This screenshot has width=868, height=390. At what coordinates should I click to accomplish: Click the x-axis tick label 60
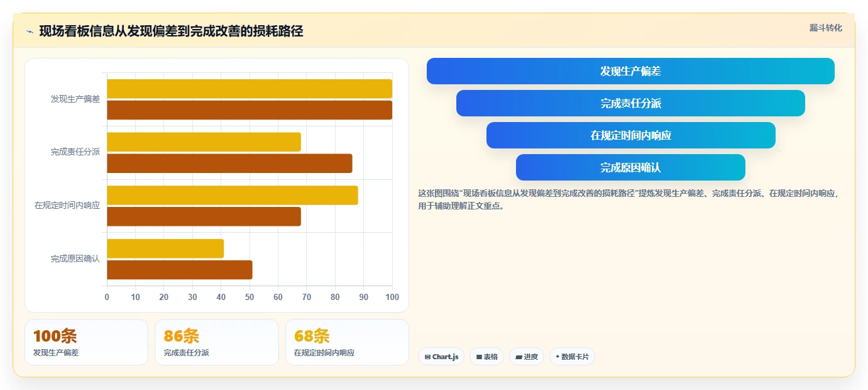pos(278,297)
